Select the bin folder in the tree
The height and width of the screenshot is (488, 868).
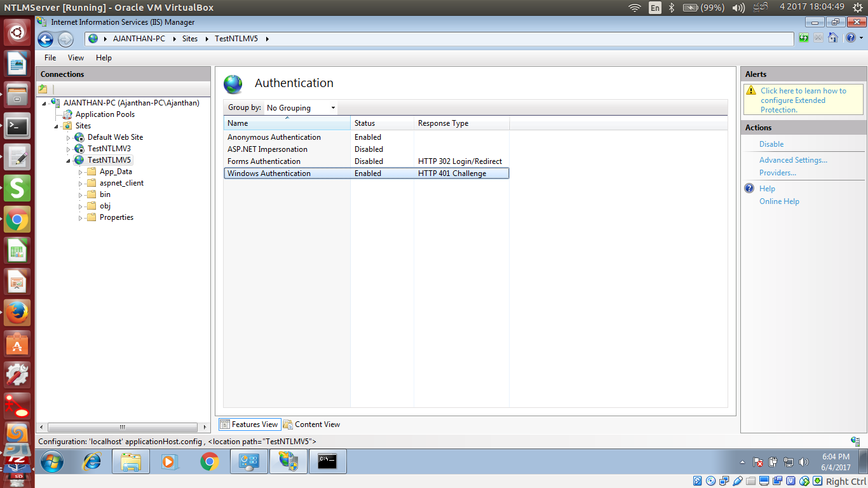coord(105,194)
